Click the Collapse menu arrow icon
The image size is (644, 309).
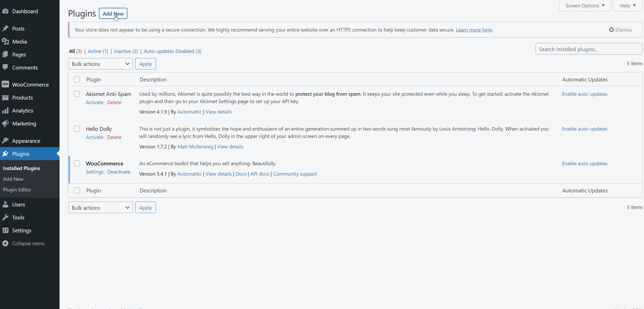pyautogui.click(x=5, y=243)
